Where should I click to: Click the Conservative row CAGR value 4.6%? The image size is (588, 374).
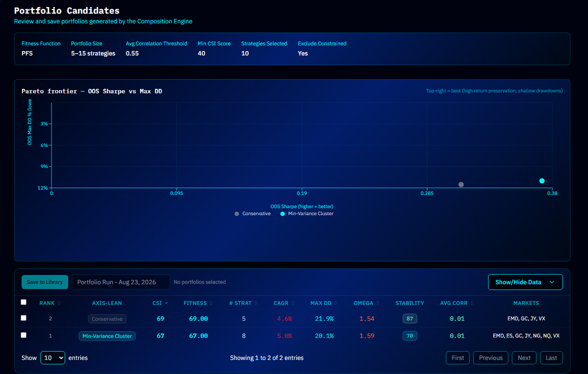click(x=284, y=319)
